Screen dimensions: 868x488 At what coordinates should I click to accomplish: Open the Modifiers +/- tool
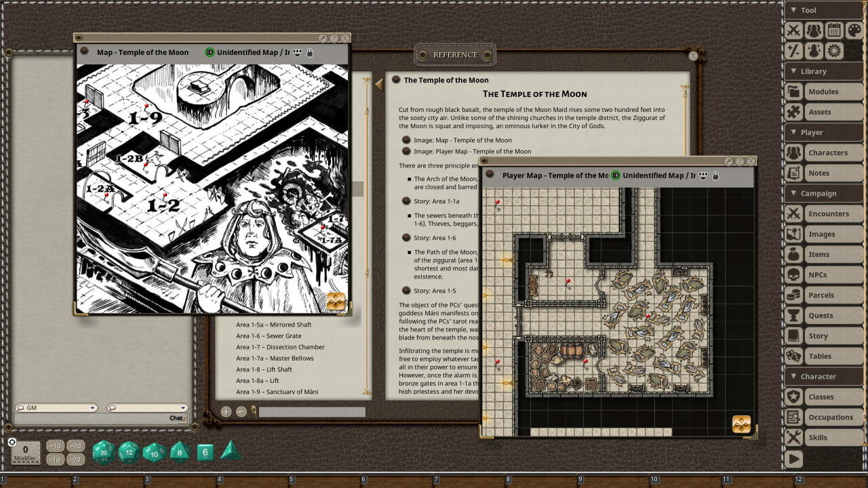pos(795,50)
